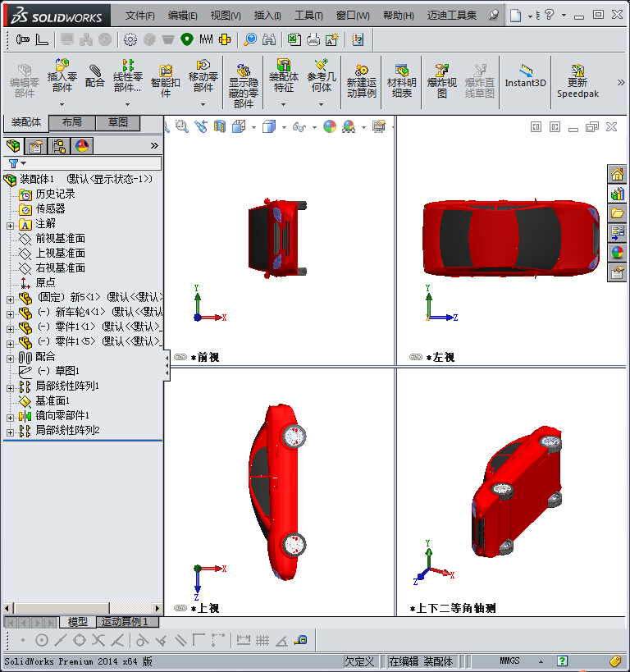Toggle the grid snap icon in bottom toolbar
This screenshot has height=672, width=630.
[x=262, y=640]
